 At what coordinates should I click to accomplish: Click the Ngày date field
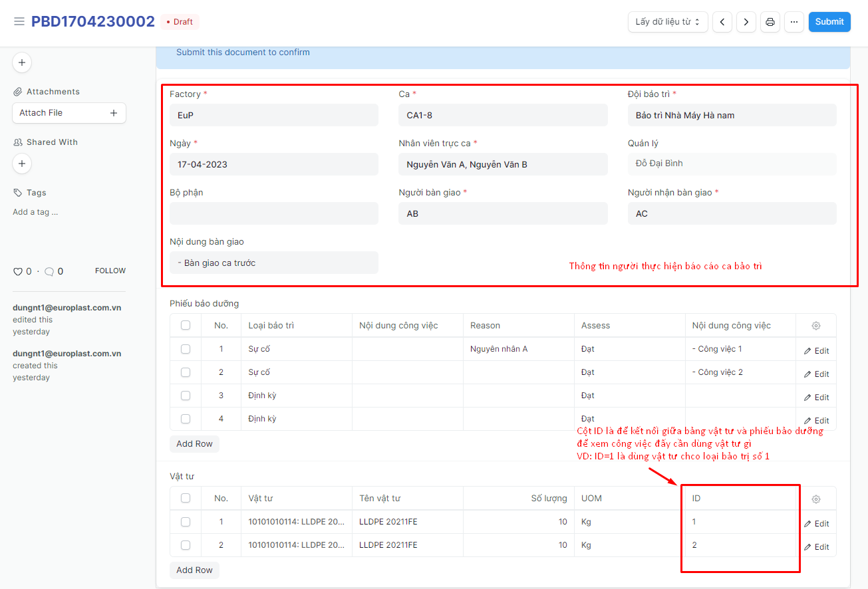(x=273, y=164)
